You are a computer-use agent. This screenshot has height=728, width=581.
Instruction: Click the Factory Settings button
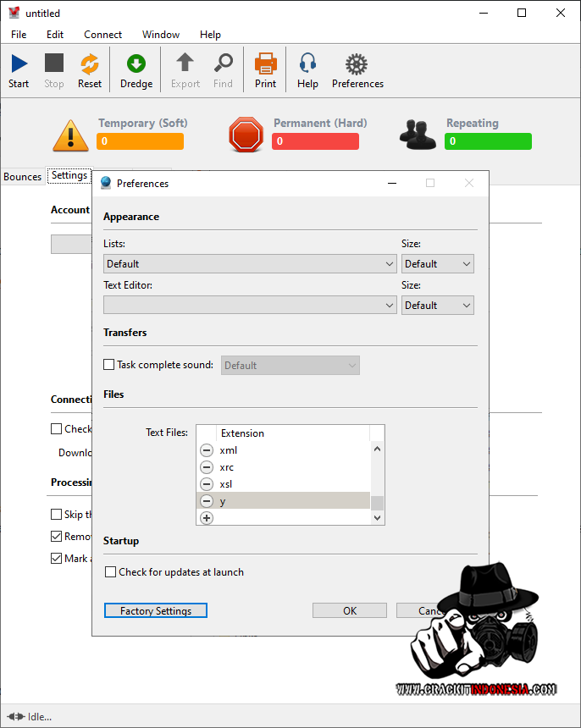pyautogui.click(x=156, y=610)
